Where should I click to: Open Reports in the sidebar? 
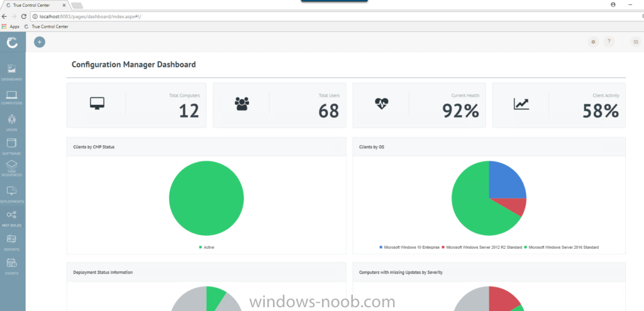[x=12, y=242]
